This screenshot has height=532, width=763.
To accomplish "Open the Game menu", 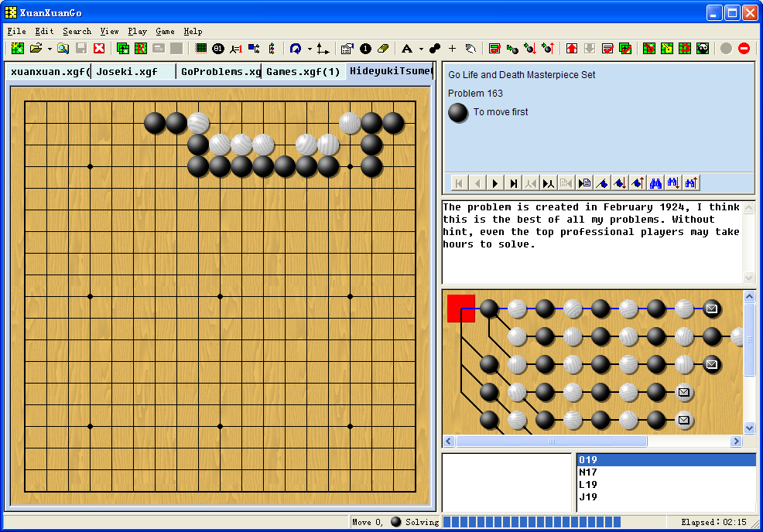I will tap(165, 31).
